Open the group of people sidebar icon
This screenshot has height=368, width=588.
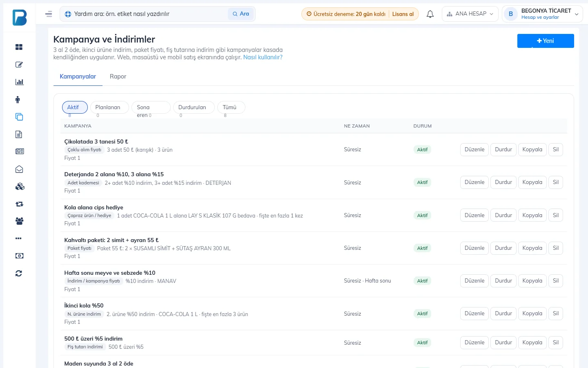coord(19,221)
